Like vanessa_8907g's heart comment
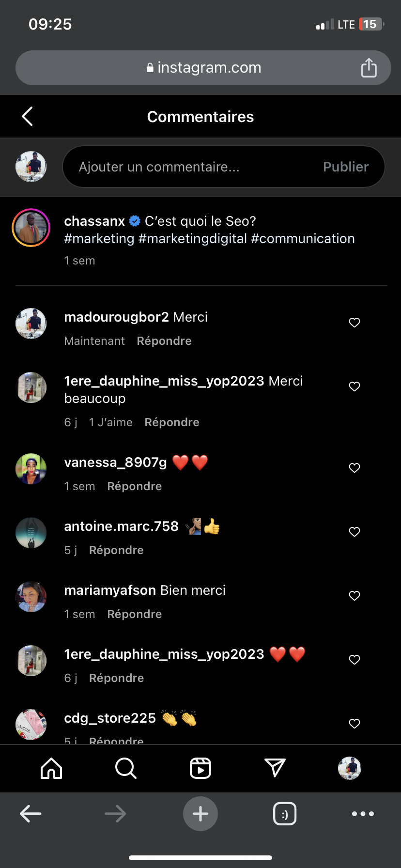 [x=355, y=468]
